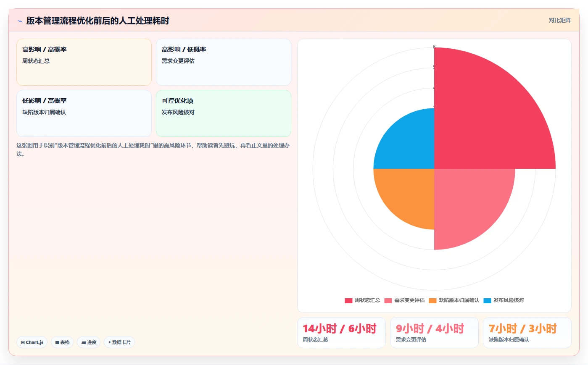This screenshot has width=588, height=365.
Task: Click the 表格 tag
Action: [x=62, y=342]
